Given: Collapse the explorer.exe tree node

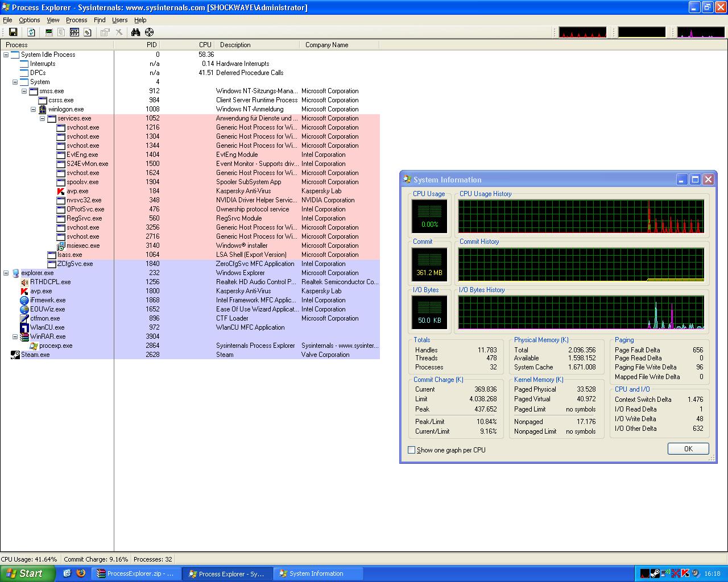Looking at the screenshot, I should (6, 273).
